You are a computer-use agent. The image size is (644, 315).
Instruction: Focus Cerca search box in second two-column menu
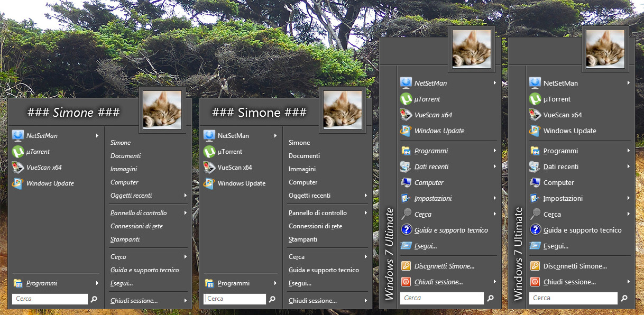(x=235, y=299)
